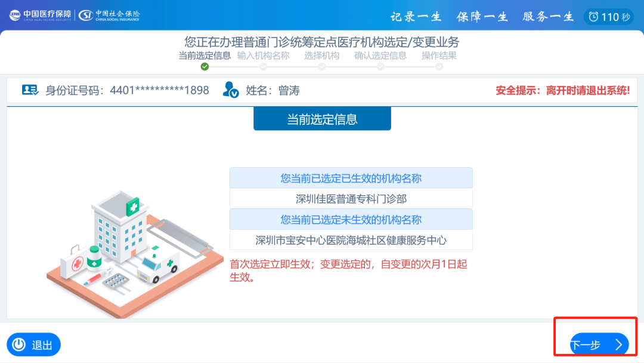Select the 选择机构 step circle
This screenshot has width=644, height=363.
pyautogui.click(x=322, y=65)
